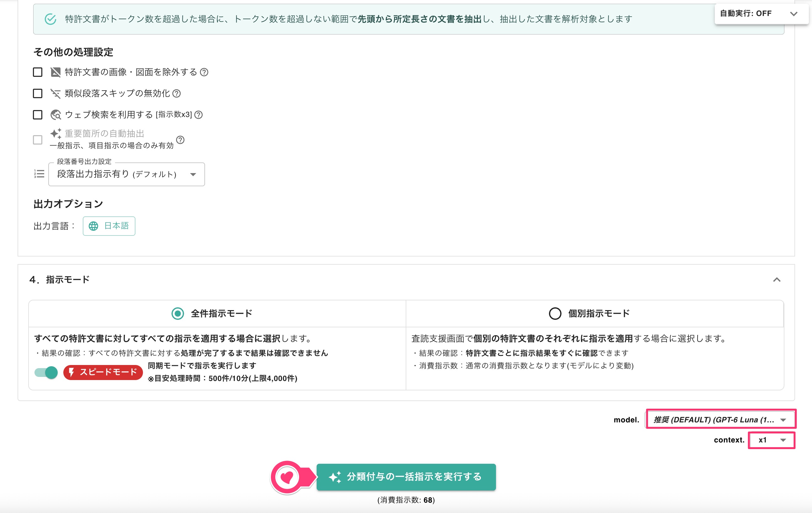The height and width of the screenshot is (513, 812).
Task: Open the context x1 dropdown
Action: click(772, 440)
